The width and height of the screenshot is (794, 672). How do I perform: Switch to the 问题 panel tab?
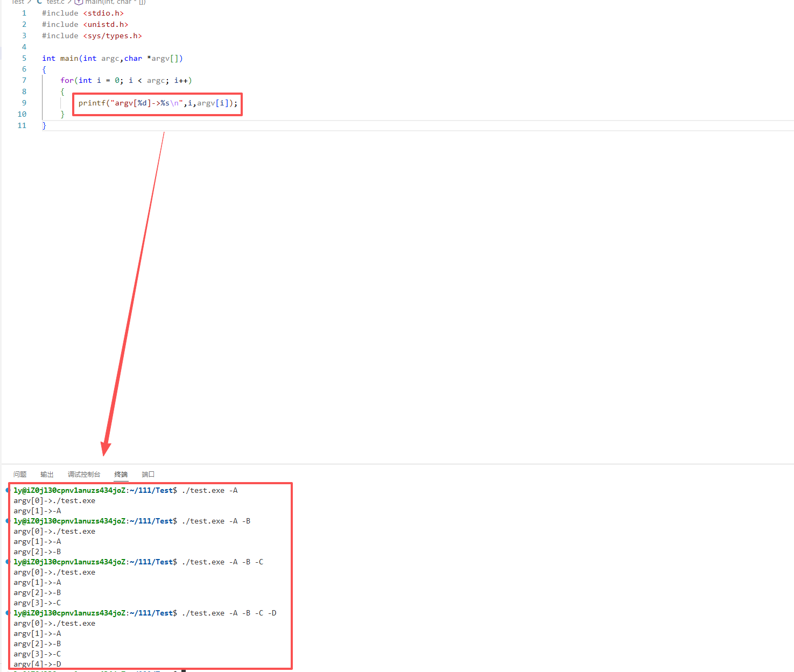tap(20, 474)
